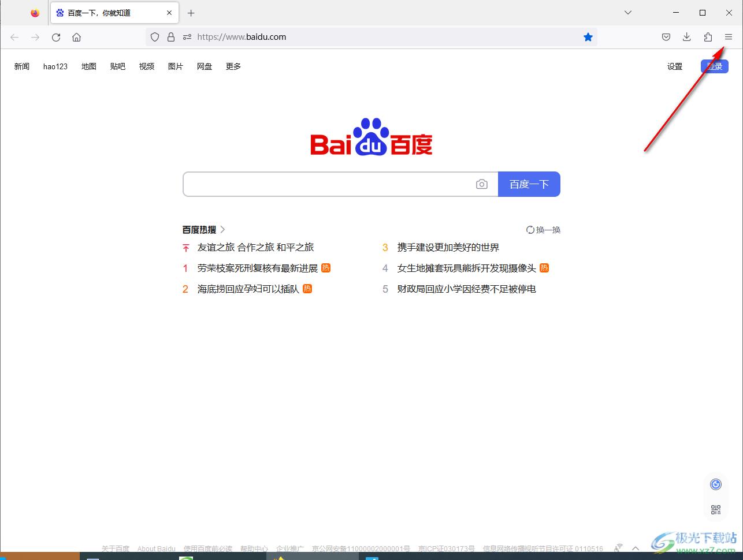This screenshot has width=743, height=560.
Task: Click the back navigation arrow
Action: 14,37
